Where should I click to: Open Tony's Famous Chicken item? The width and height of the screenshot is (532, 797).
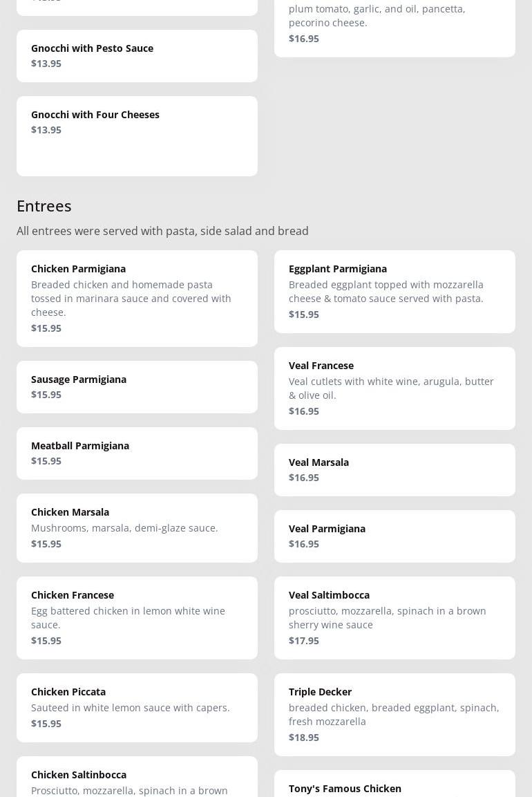click(x=345, y=789)
